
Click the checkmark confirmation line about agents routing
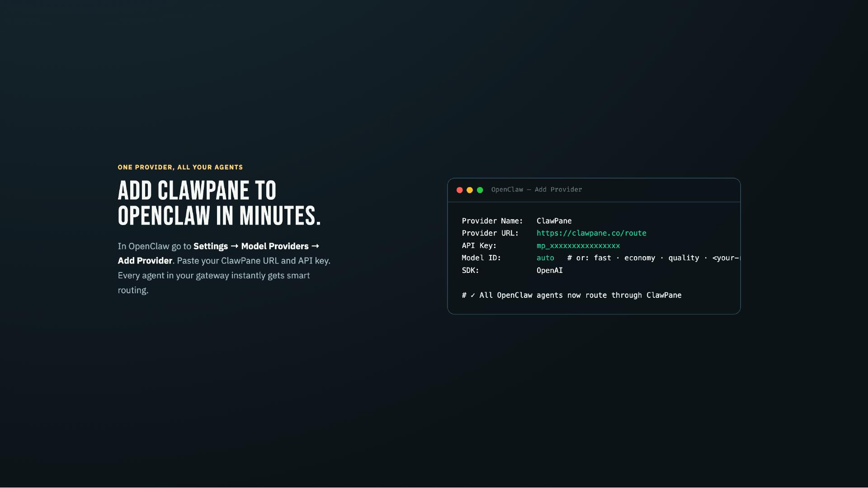pos(571,295)
